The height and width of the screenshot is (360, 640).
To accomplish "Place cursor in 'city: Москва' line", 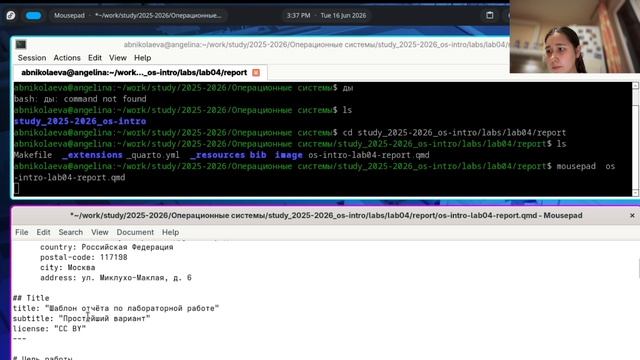I will coord(67,268).
